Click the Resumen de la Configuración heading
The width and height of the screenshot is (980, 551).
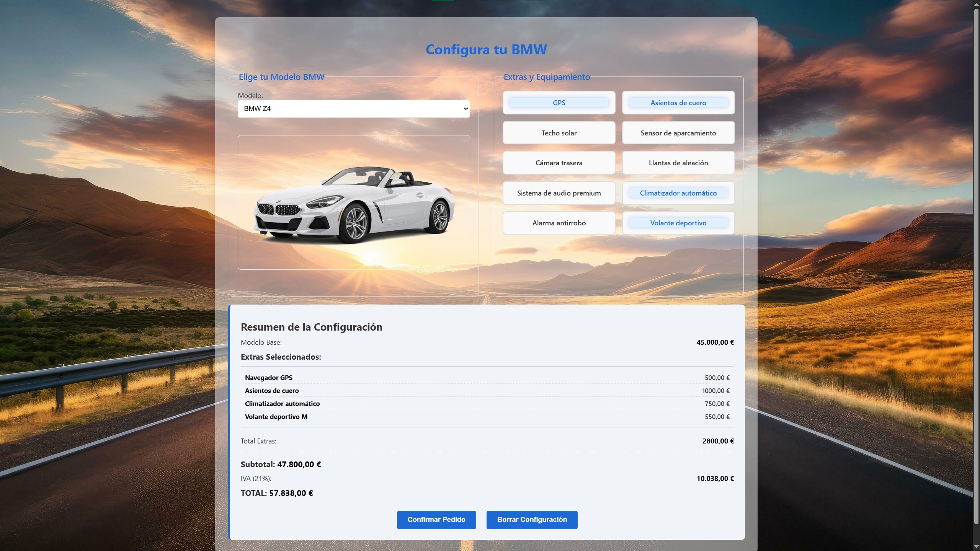pyautogui.click(x=312, y=327)
